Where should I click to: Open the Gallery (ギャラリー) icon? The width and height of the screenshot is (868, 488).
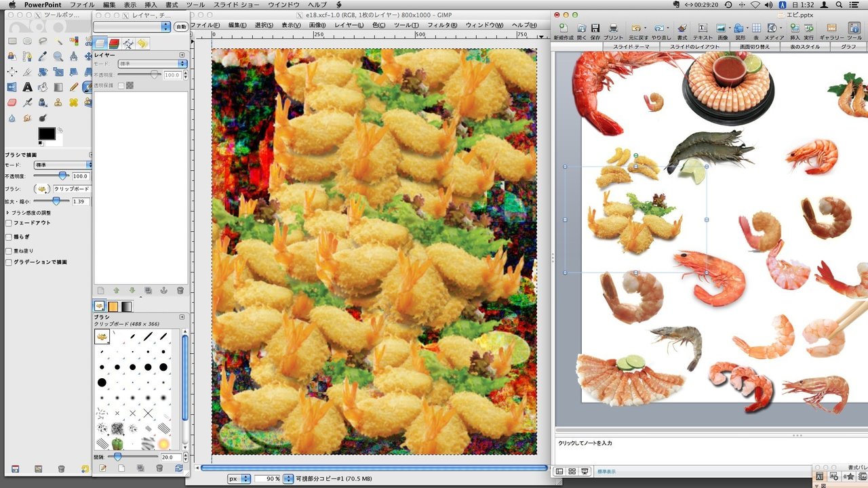pyautogui.click(x=831, y=30)
